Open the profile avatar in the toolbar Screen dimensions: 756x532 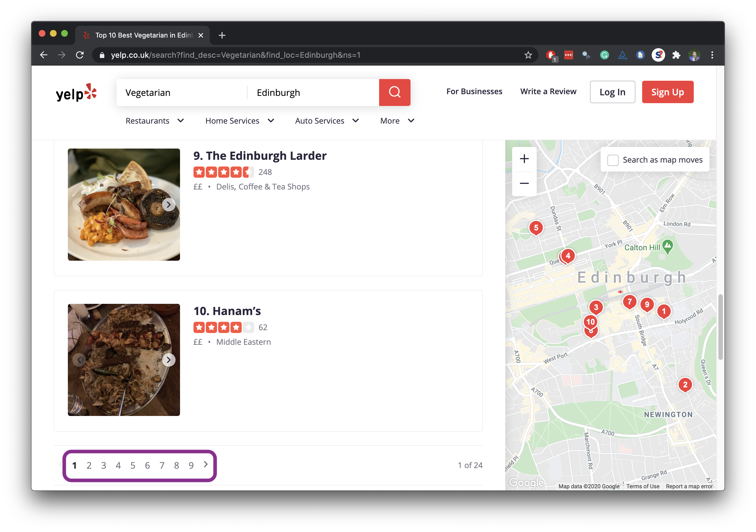point(694,55)
